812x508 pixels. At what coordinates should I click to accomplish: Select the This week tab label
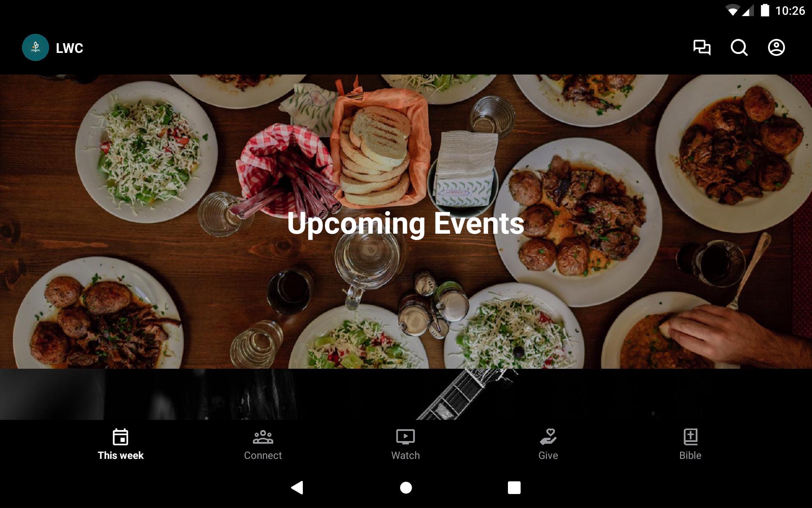point(121,456)
